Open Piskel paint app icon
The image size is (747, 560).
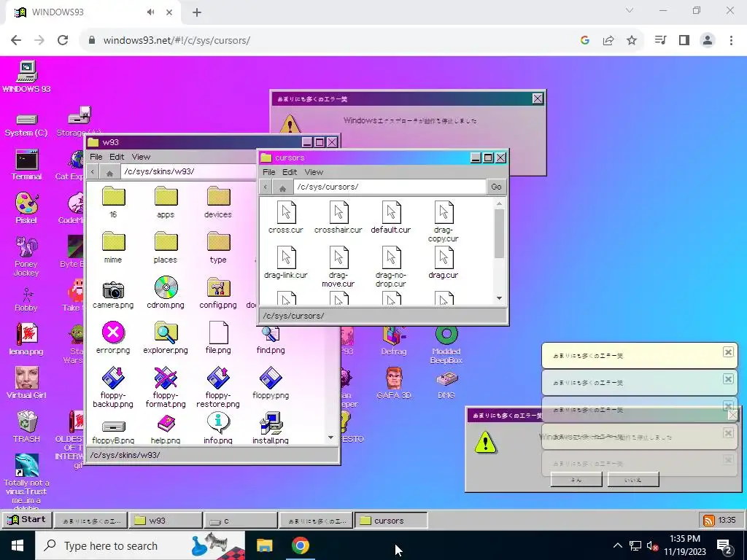(x=27, y=208)
